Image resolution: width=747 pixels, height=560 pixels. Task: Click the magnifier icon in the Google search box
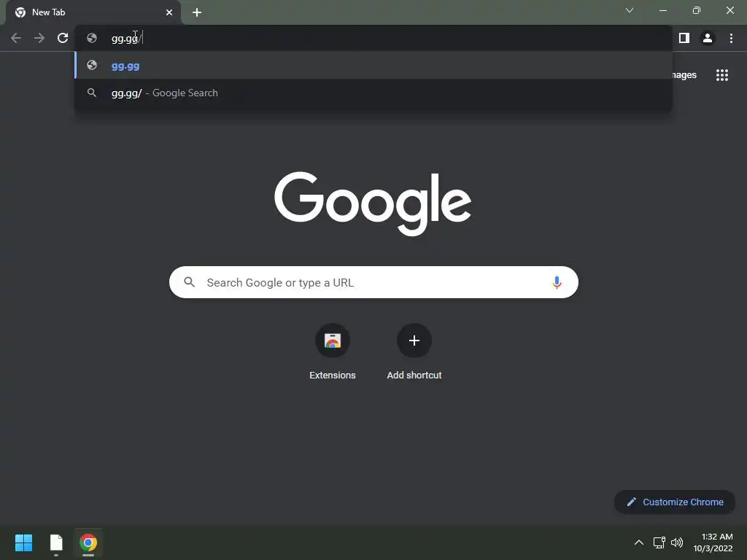189,282
